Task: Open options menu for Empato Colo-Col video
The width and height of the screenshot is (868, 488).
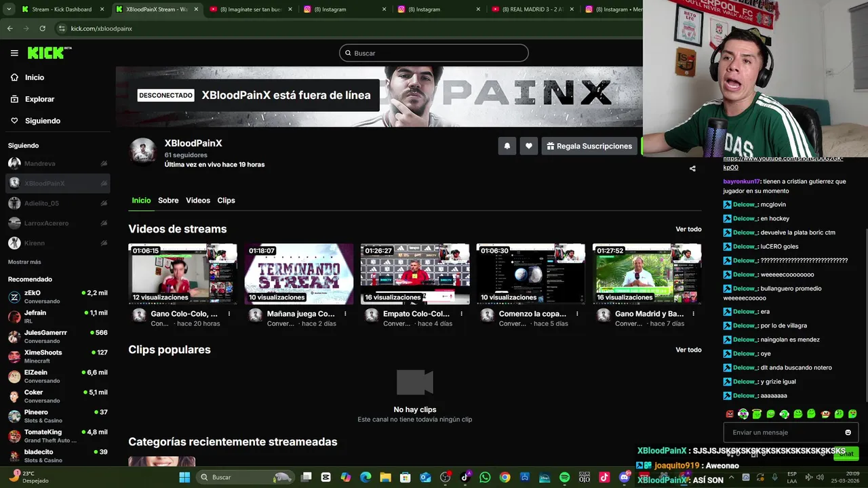Action: (461, 314)
